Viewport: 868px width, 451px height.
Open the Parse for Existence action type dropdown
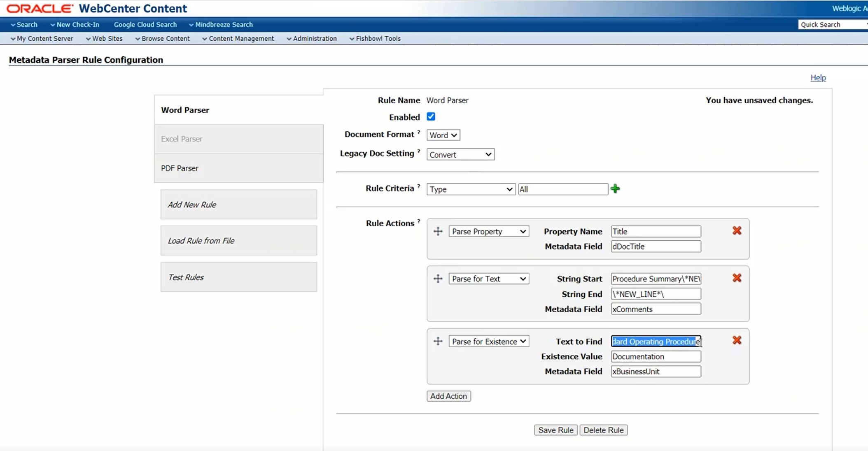click(489, 341)
